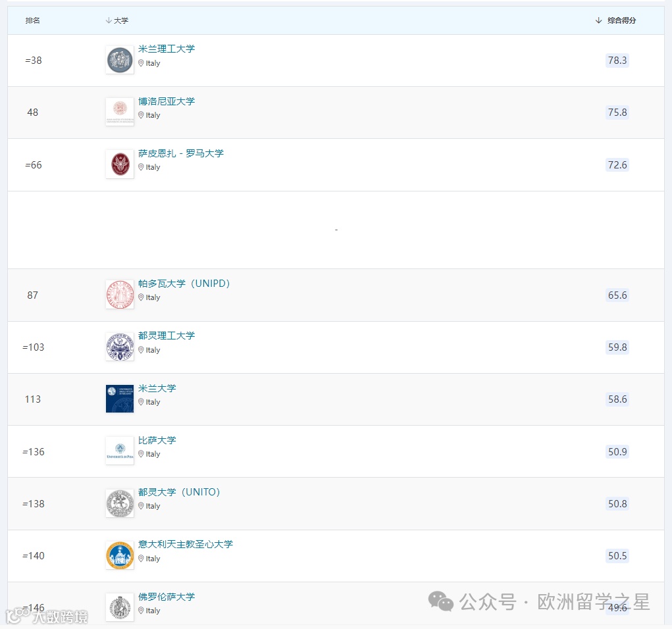Select the 75.8 score badge
Screen dimensions: 672x629
pyautogui.click(x=617, y=113)
